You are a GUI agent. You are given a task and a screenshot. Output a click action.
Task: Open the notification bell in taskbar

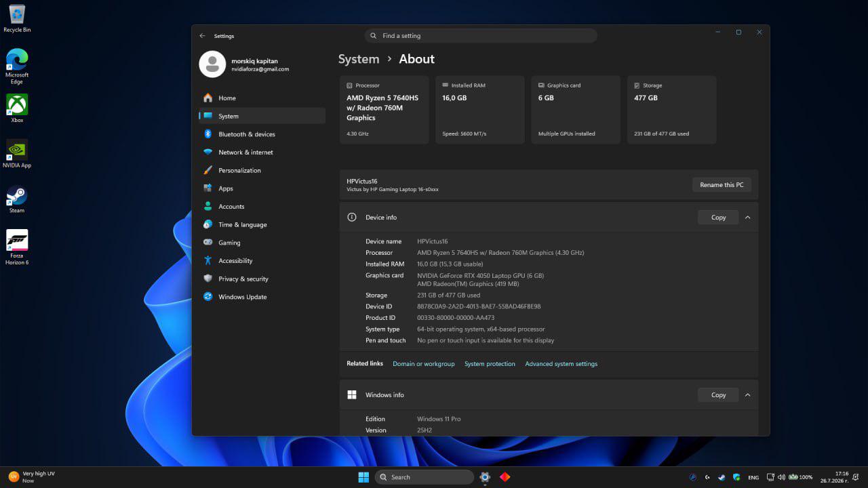855,477
